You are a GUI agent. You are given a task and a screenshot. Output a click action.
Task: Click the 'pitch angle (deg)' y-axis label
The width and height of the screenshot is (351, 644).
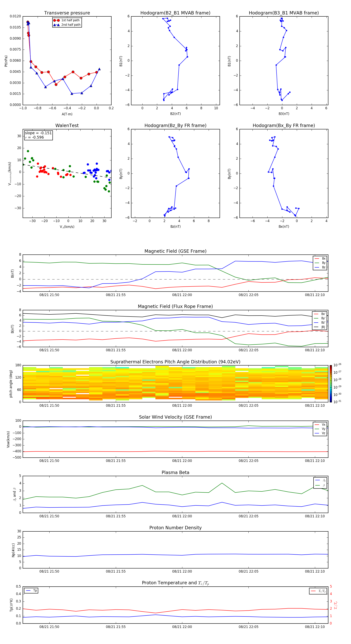[x=11, y=384]
